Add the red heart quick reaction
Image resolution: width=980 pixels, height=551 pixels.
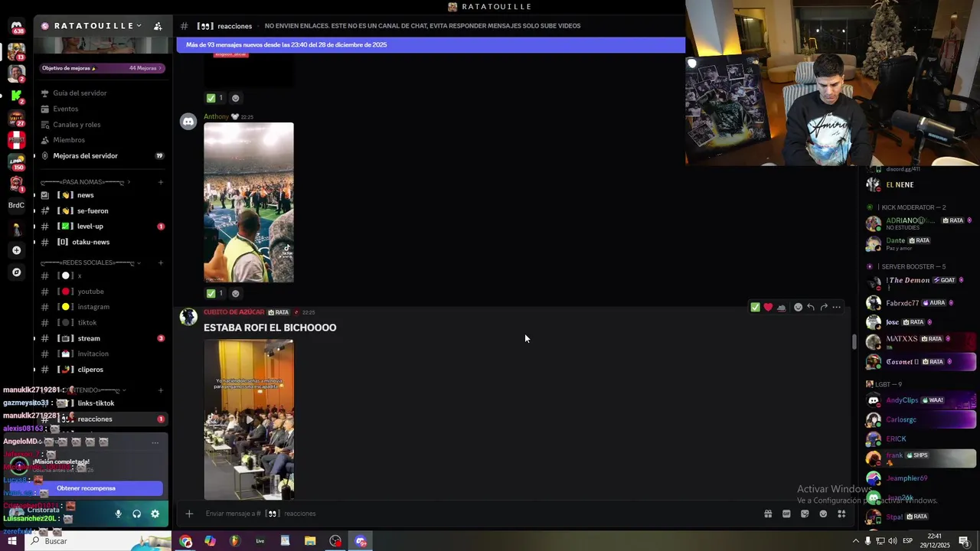click(768, 307)
